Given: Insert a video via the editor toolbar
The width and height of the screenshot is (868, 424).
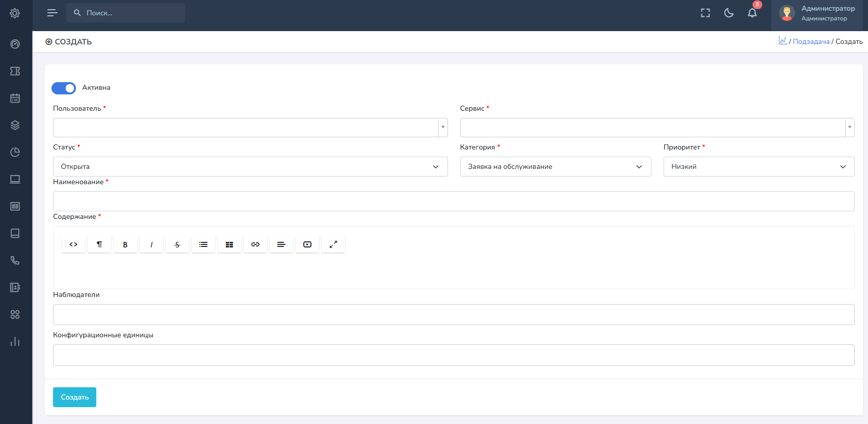Looking at the screenshot, I should click(307, 245).
